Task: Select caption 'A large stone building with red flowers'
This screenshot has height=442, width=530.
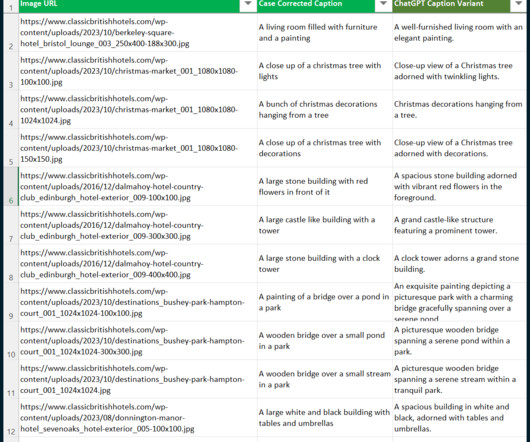Action: tap(325, 187)
